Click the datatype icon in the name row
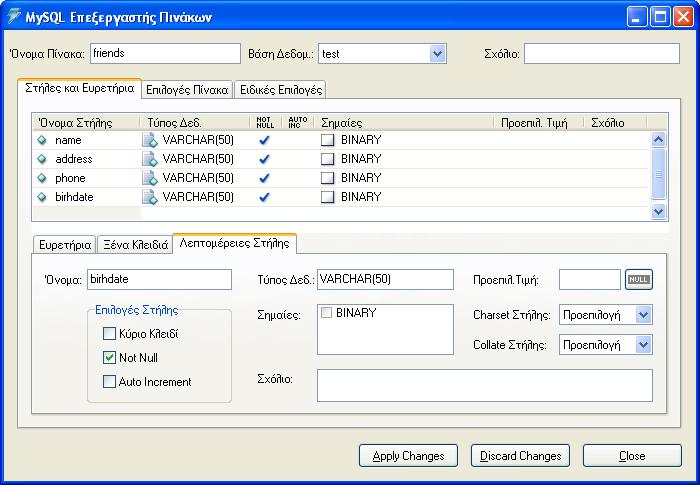Screen dimensions: 700x485 [x=150, y=140]
